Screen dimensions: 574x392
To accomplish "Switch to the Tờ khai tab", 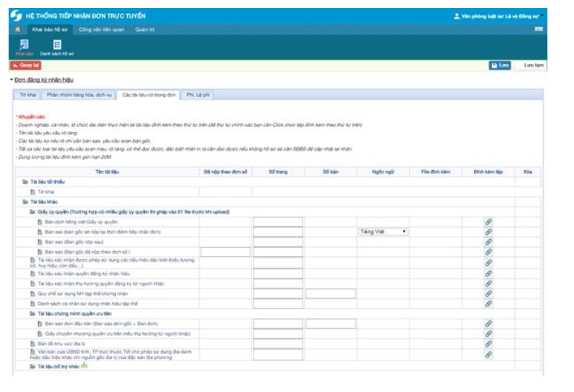I will (x=28, y=95).
